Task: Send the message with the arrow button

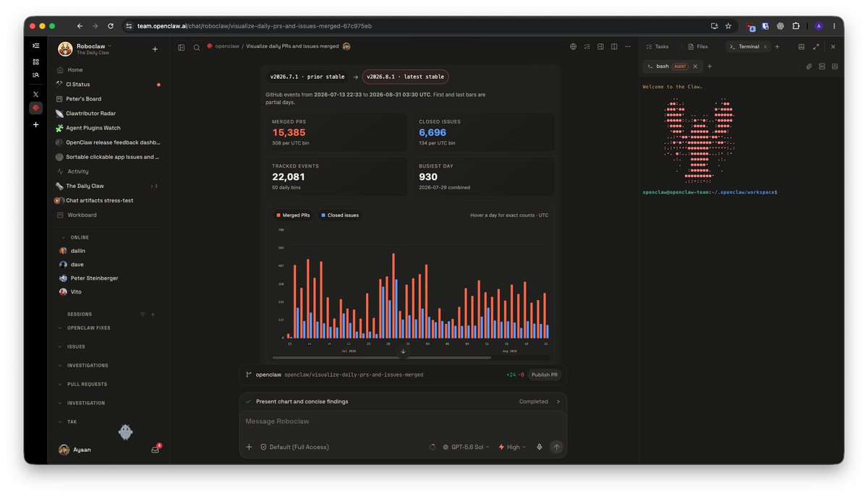Action: coord(556,447)
